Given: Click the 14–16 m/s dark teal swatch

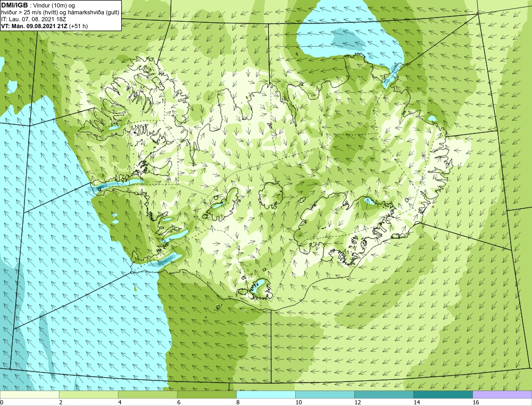Looking at the screenshot, I should 443,395.
